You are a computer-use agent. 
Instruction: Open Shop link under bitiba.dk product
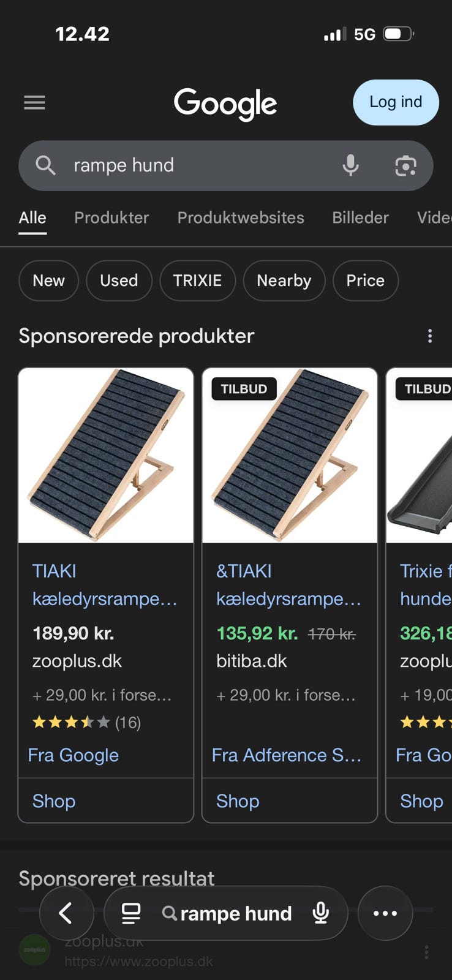point(238,801)
